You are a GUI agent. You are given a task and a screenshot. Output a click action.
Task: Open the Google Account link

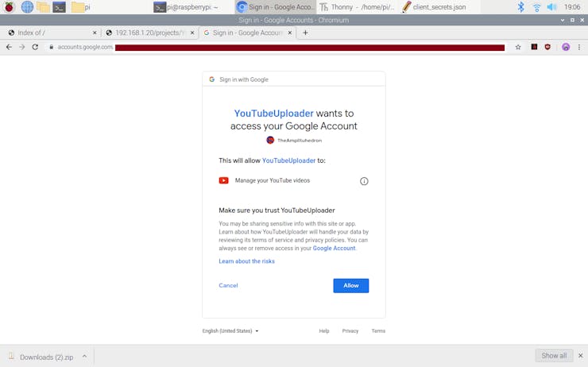[334, 248]
